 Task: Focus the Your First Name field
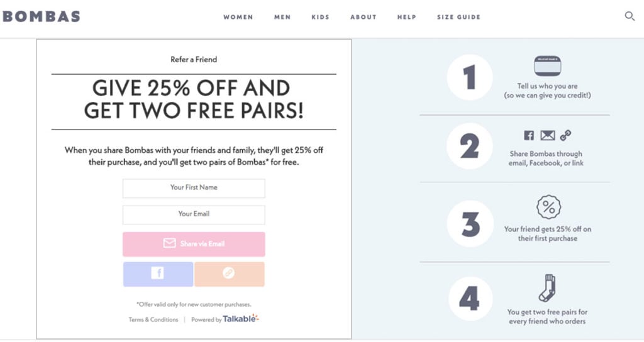(194, 188)
